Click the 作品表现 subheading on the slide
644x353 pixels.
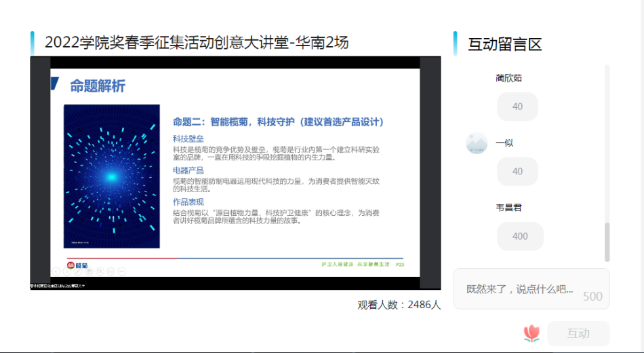click(x=188, y=202)
